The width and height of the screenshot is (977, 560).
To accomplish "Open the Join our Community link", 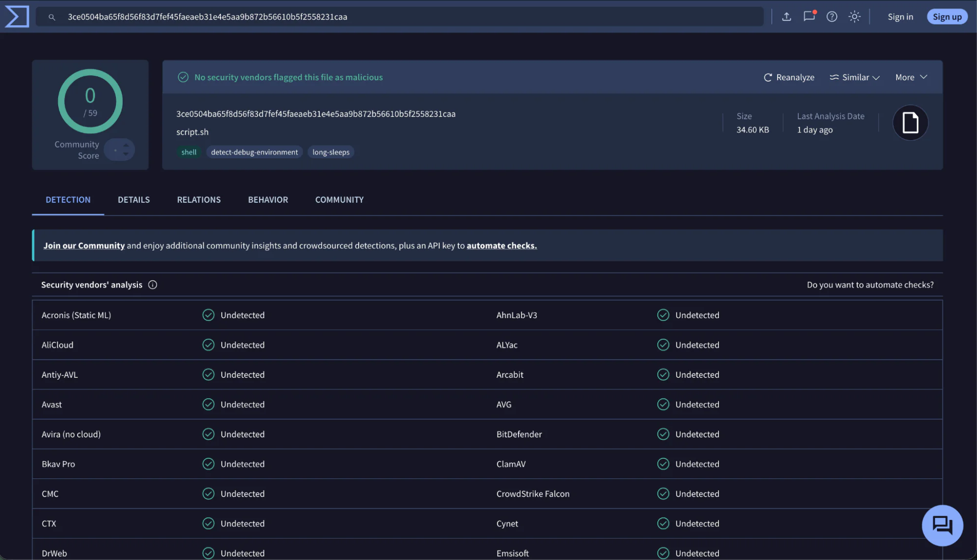I will pyautogui.click(x=84, y=246).
